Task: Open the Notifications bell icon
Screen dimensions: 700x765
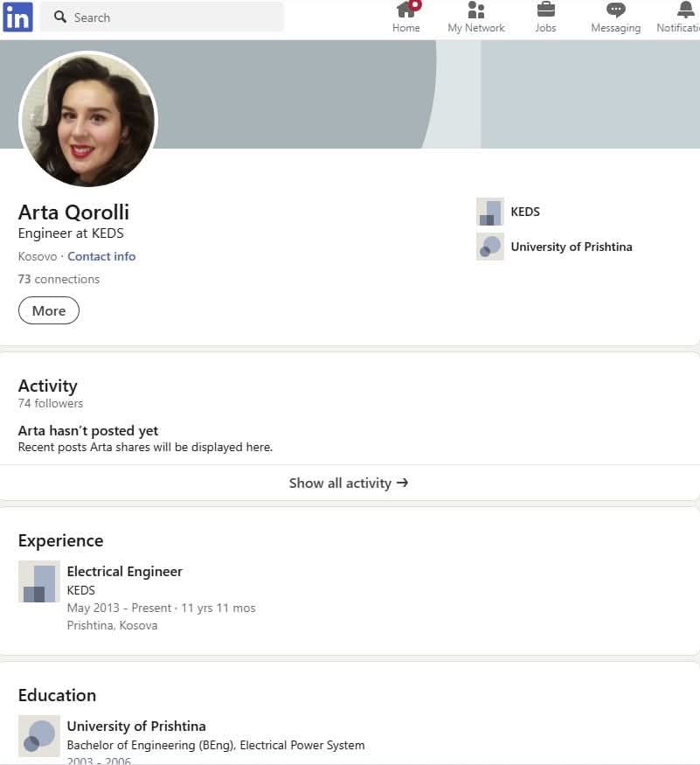Action: (x=685, y=10)
